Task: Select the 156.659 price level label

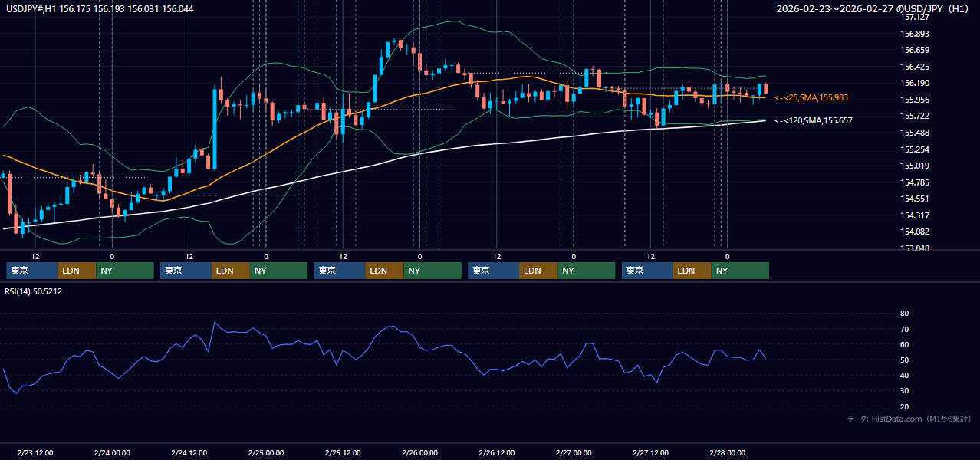Action: click(914, 51)
